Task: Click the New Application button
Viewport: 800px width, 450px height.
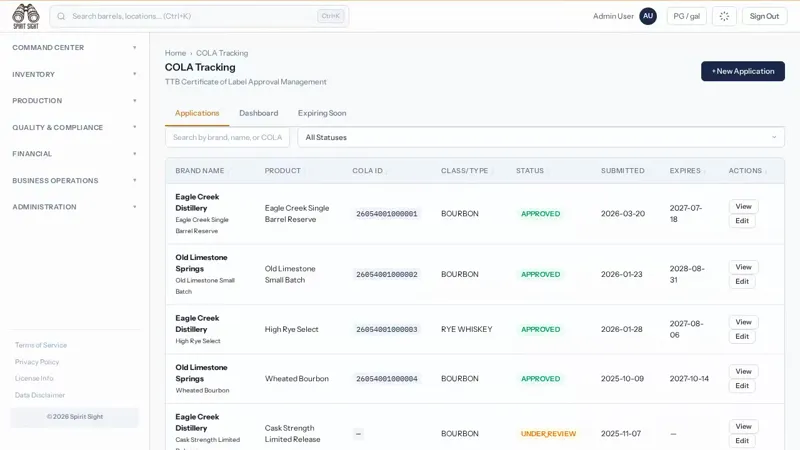Action: [x=743, y=71]
